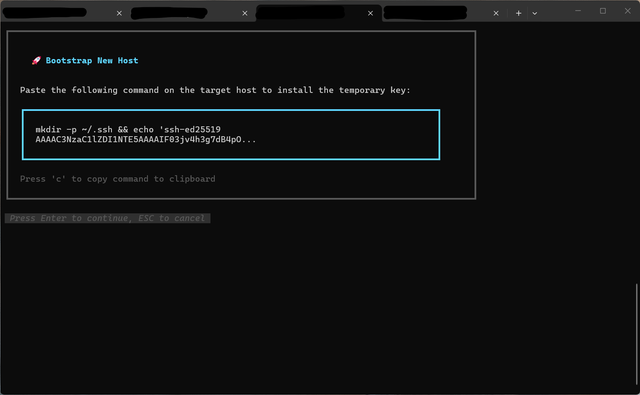The image size is (640, 395).
Task: Click the 'AAAAC3NzaC1lZDI1NTE5...' key line
Action: click(146, 140)
